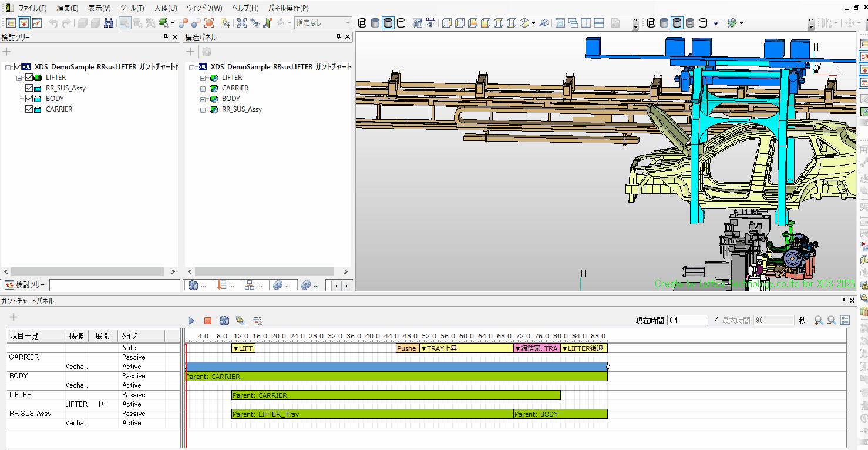Click the tile windows horizontally icon
This screenshot has width=868, height=450.
coord(599,23)
